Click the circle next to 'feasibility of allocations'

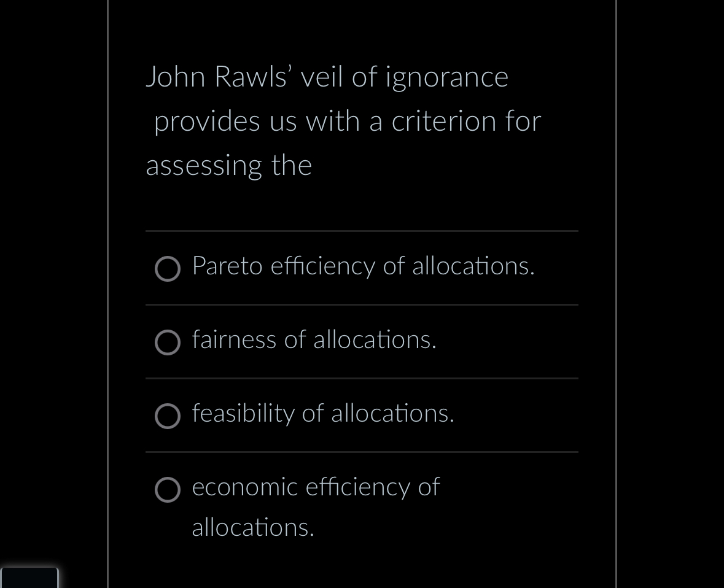[167, 416]
